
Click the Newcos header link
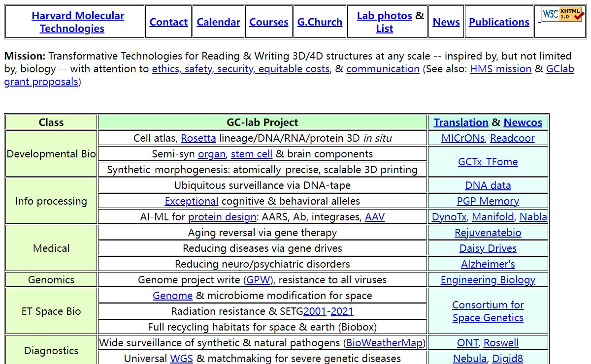click(523, 122)
